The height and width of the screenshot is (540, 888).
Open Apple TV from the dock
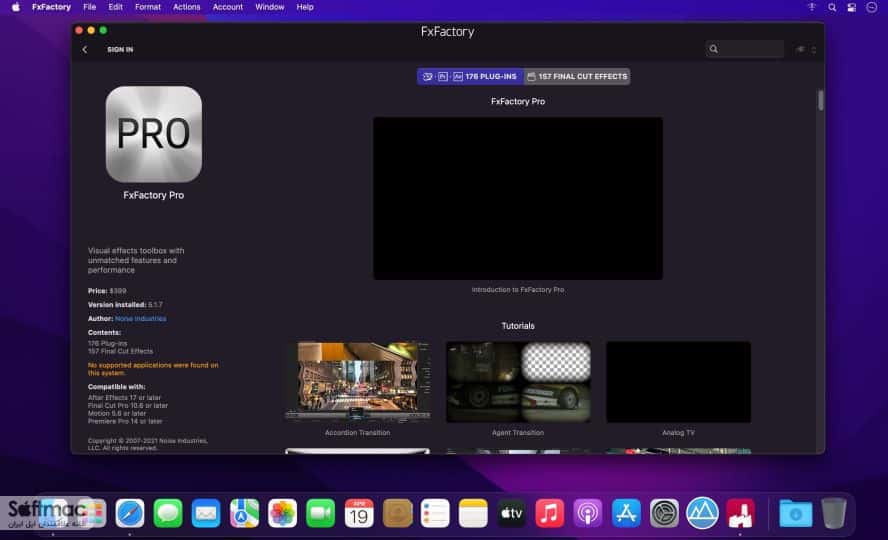tap(511, 513)
